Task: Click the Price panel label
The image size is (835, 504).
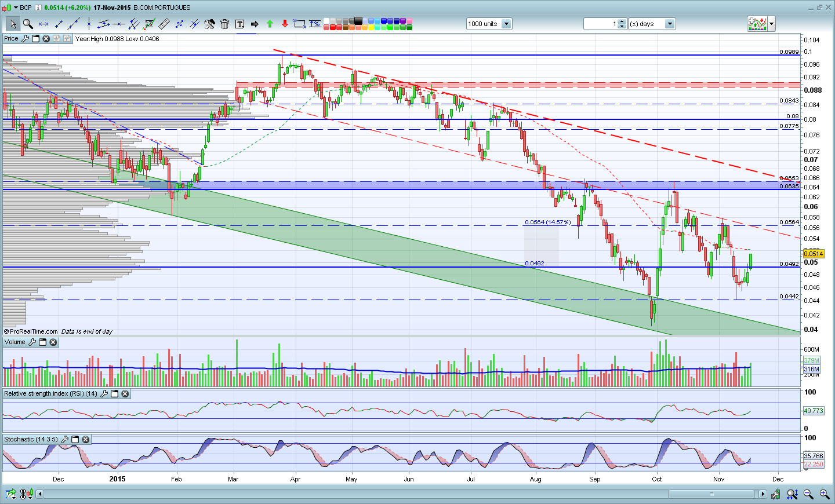Action: coord(11,39)
